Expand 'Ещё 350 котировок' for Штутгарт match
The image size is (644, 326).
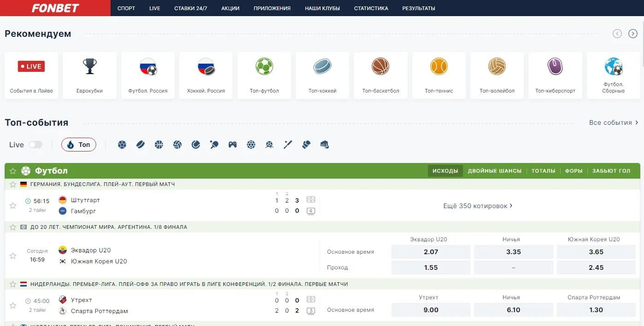478,206
